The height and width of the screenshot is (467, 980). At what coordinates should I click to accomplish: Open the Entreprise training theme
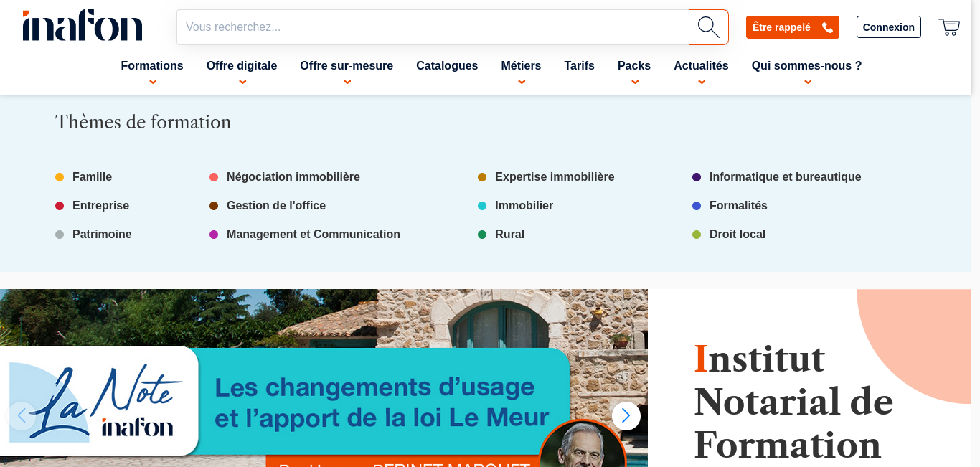coord(100,206)
